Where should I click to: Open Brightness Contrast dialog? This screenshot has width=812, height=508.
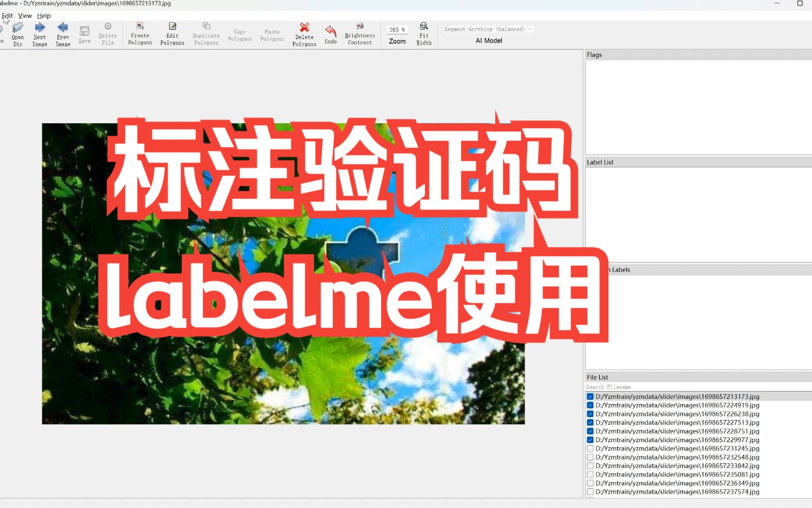point(360,34)
